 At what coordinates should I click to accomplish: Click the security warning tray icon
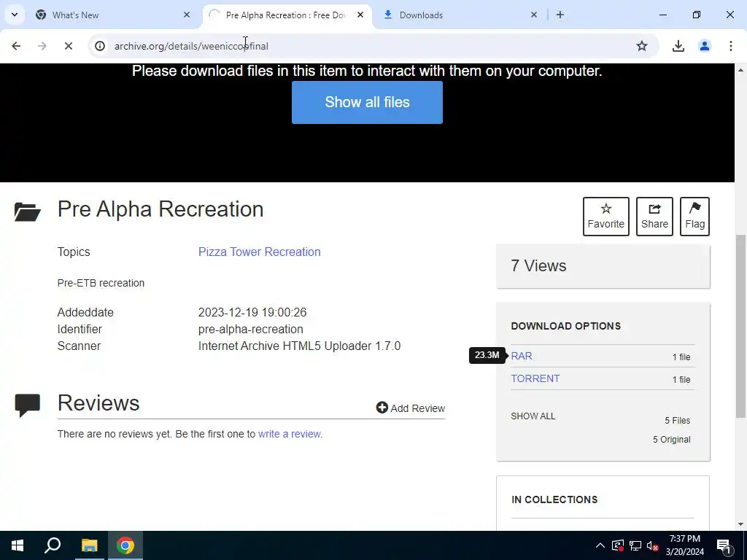pyautogui.click(x=618, y=545)
